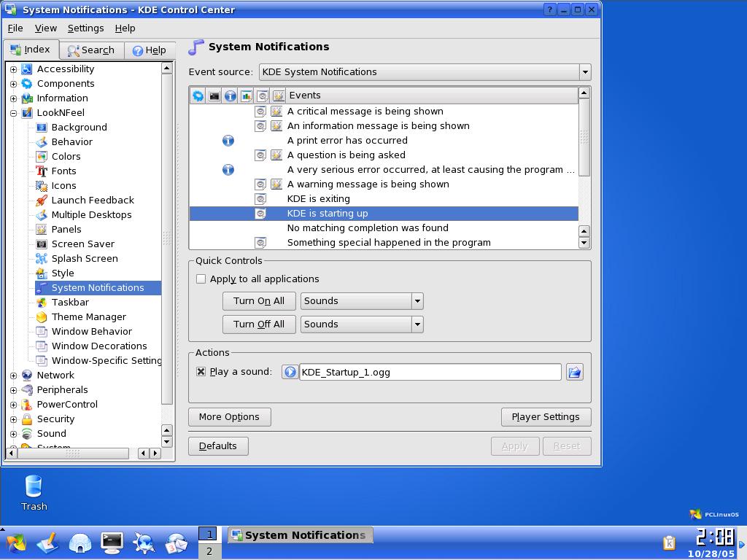Open the Trash on the desktop
The image size is (747, 560).
point(34,493)
